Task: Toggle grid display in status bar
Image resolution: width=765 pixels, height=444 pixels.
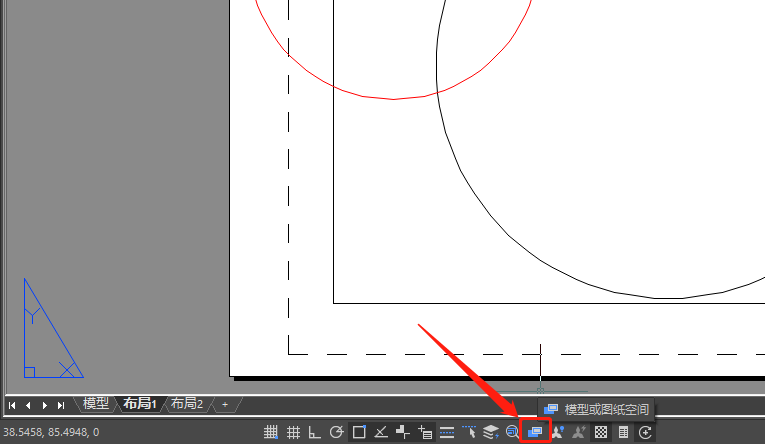Action: 293,432
